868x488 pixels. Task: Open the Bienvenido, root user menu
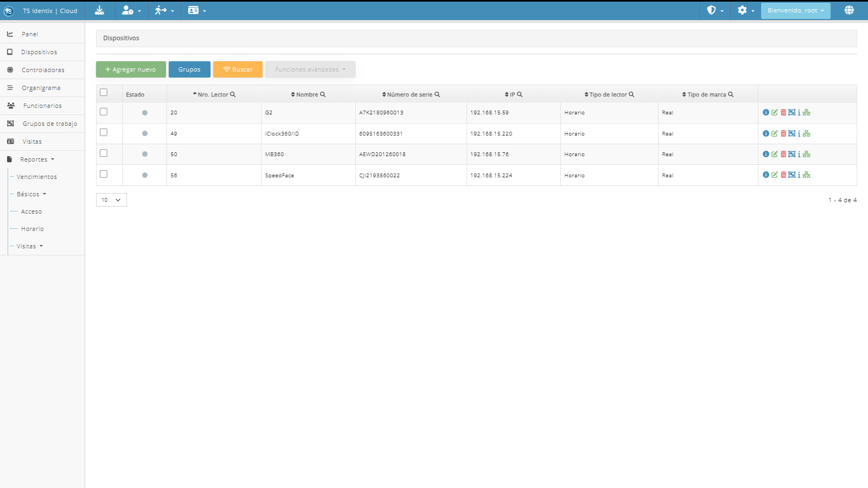pos(795,10)
